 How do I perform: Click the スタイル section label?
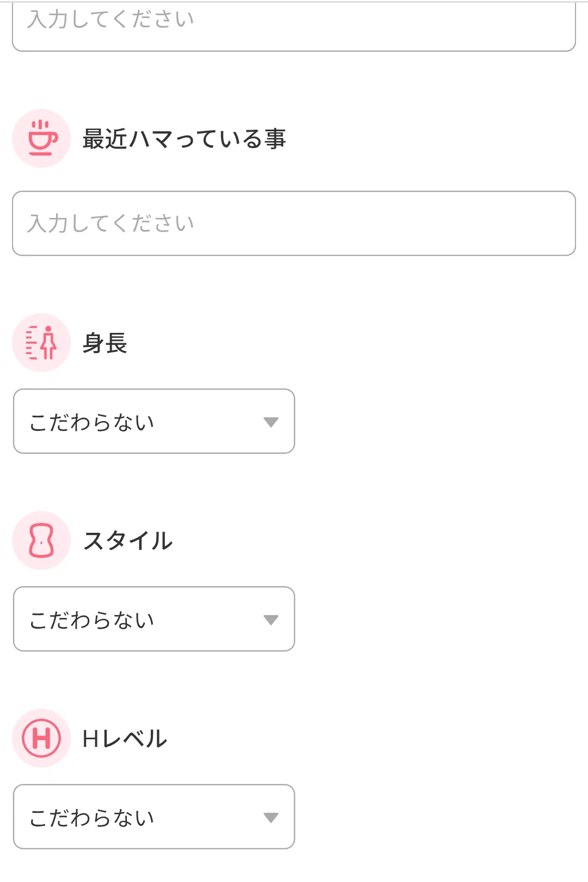click(128, 541)
